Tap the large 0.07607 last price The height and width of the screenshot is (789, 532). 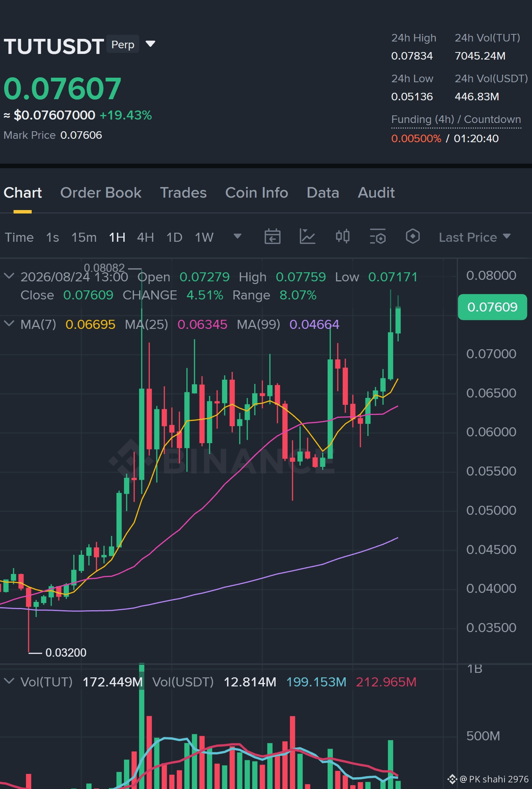pos(62,88)
